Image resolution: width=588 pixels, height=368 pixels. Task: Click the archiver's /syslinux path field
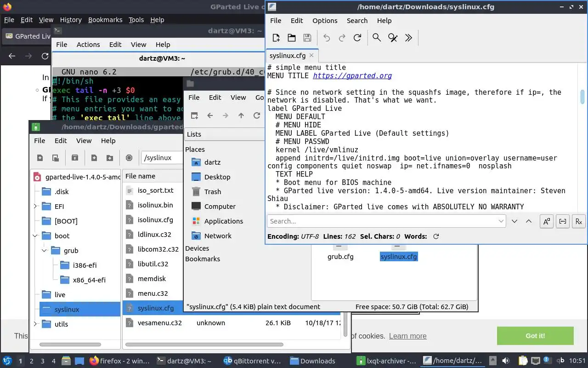tap(162, 158)
